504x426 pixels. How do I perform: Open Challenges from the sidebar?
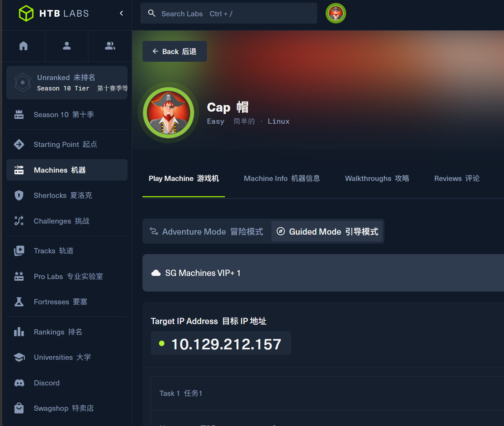pos(67,221)
